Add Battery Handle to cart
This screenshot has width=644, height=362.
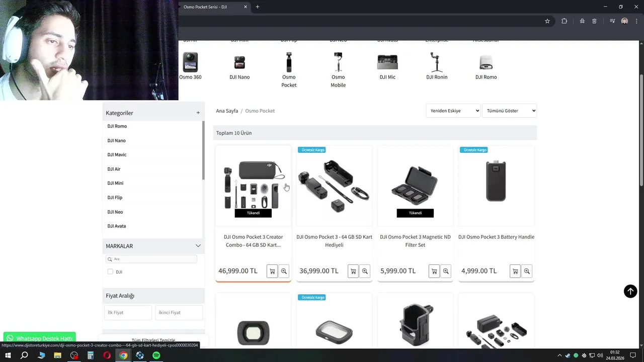click(x=515, y=271)
